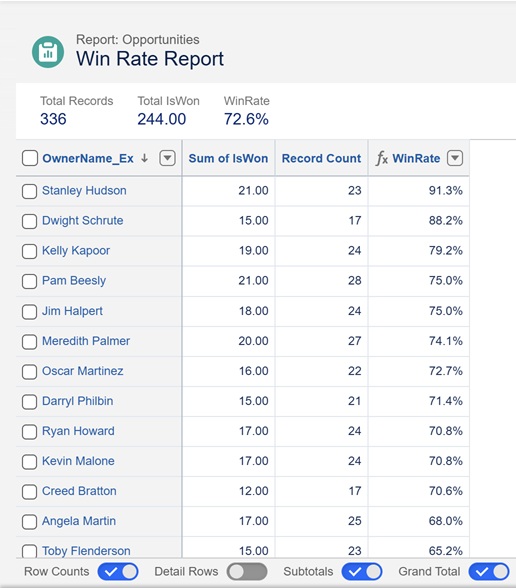Click the green report icon beside Win Rate Report
This screenshot has height=588, width=516.
48,52
